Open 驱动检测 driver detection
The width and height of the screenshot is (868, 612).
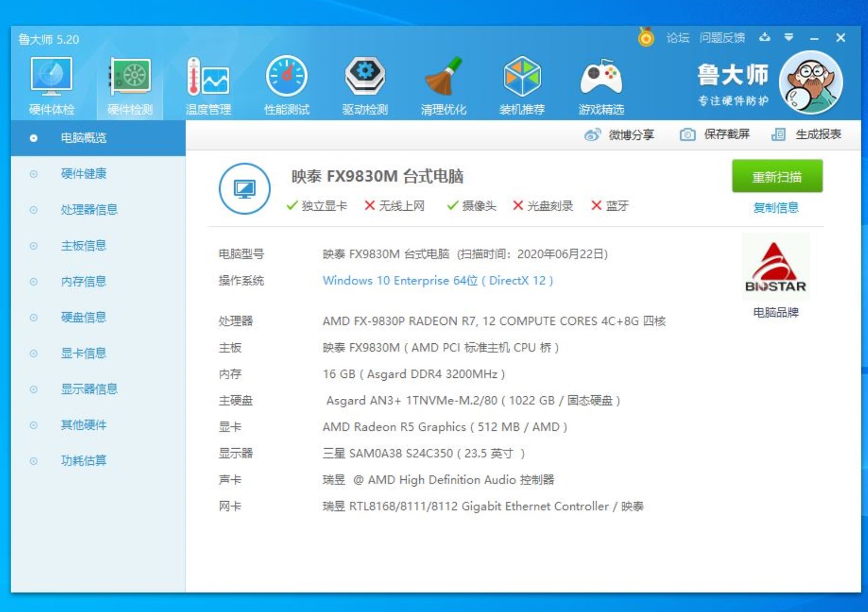(x=365, y=86)
